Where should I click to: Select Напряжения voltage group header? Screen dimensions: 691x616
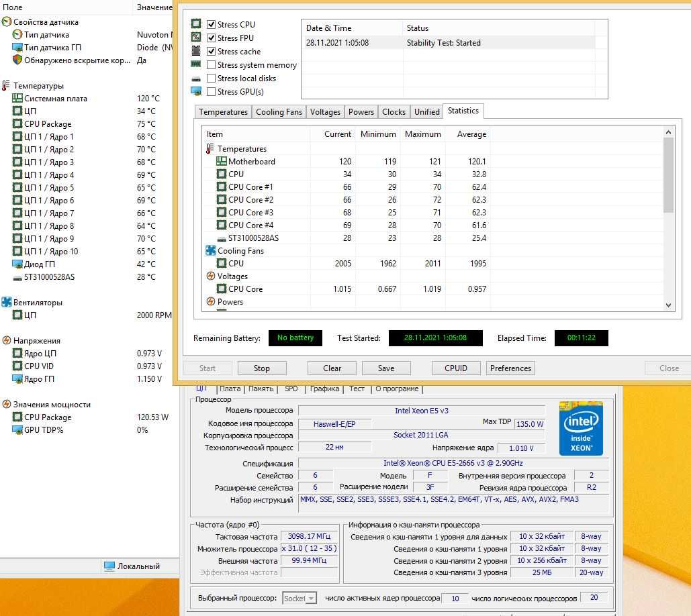pyautogui.click(x=32, y=341)
